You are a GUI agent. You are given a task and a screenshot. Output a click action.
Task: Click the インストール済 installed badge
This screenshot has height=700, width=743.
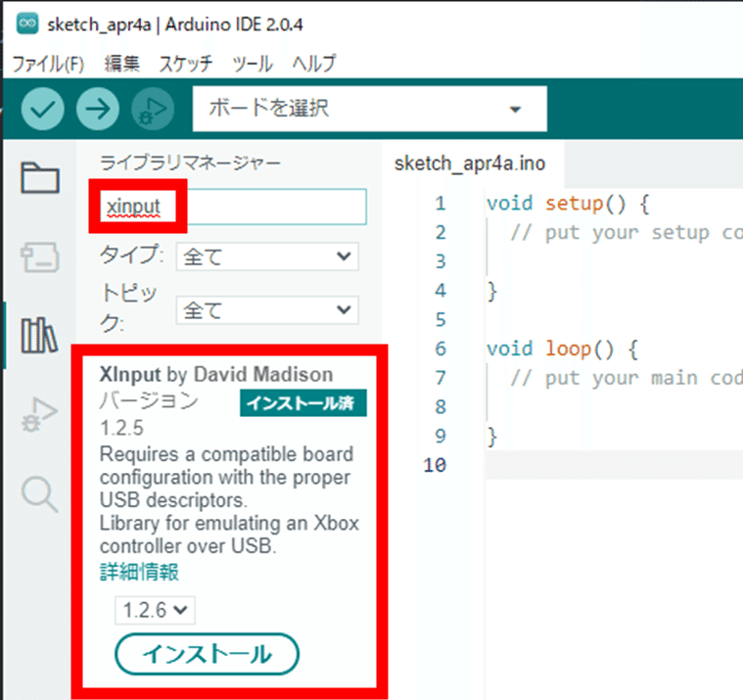tap(303, 402)
